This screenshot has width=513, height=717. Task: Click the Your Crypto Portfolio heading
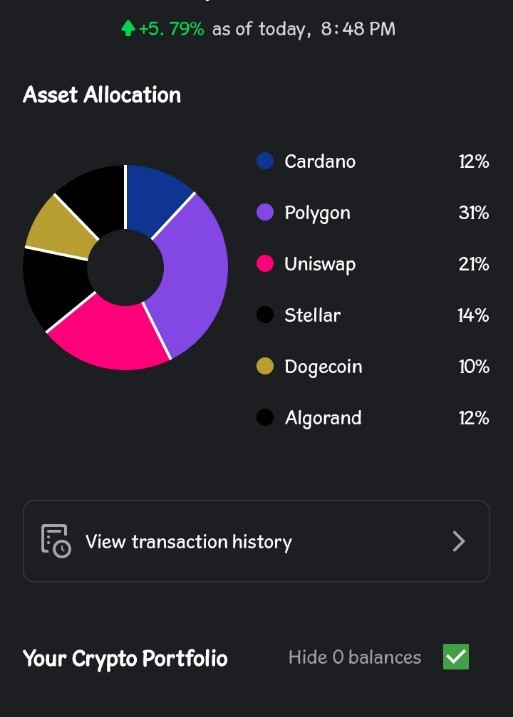coord(125,658)
